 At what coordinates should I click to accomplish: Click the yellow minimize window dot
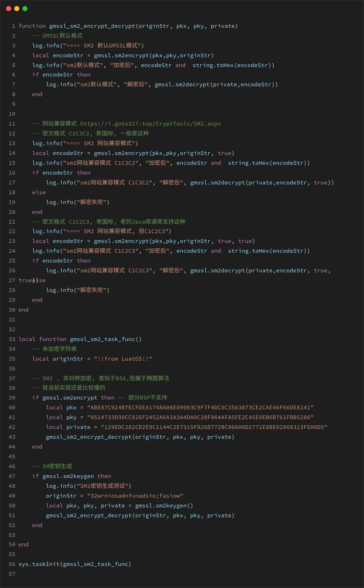click(x=17, y=8)
